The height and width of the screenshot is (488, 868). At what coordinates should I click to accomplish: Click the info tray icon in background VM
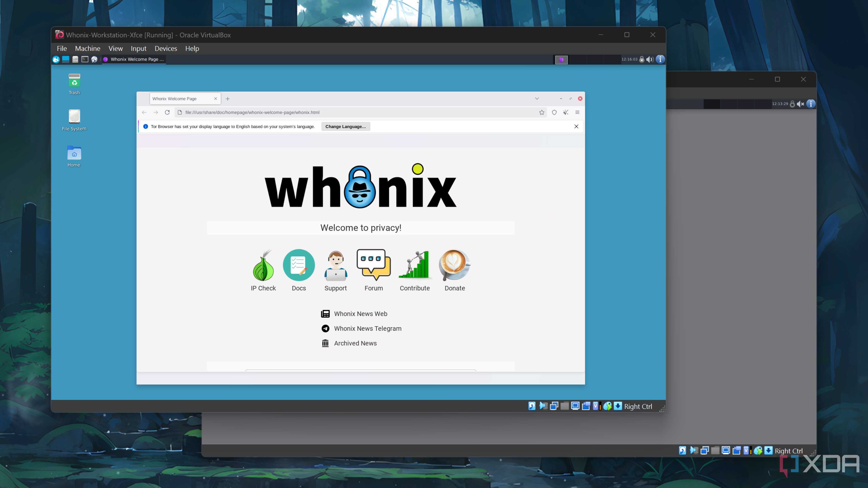[x=811, y=104]
